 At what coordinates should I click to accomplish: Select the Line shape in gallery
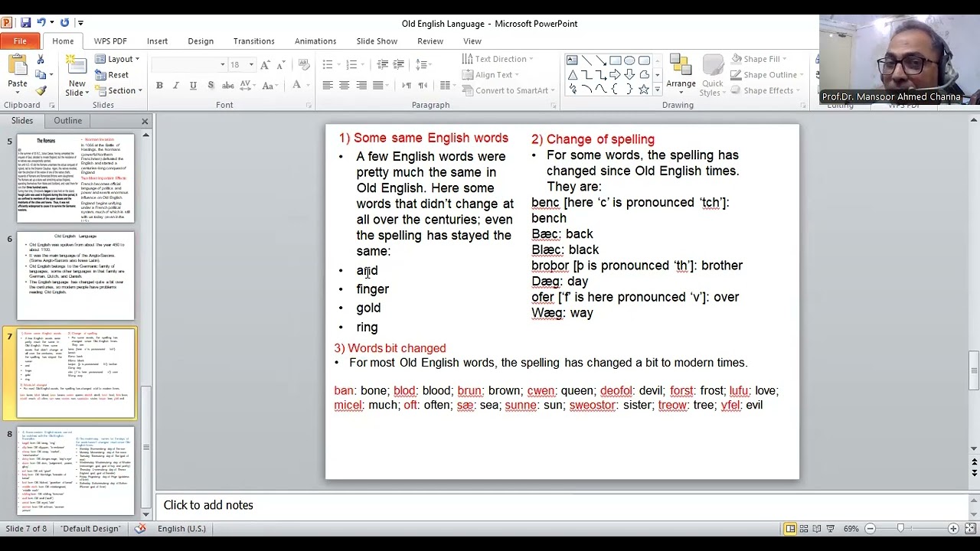586,60
